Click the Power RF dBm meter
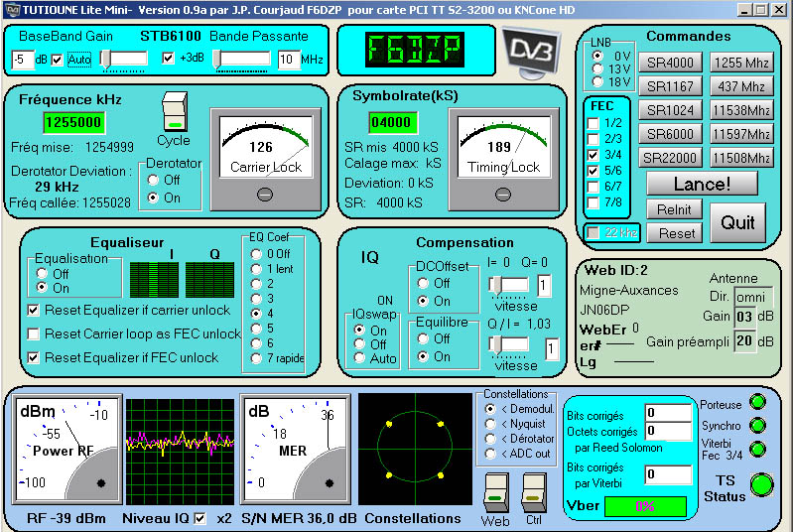 tap(67, 450)
